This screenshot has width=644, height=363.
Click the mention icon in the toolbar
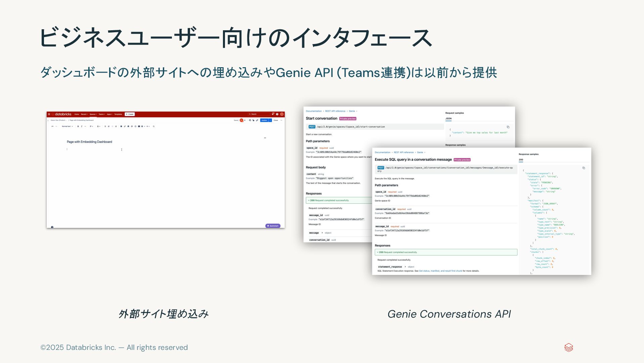tap(132, 126)
